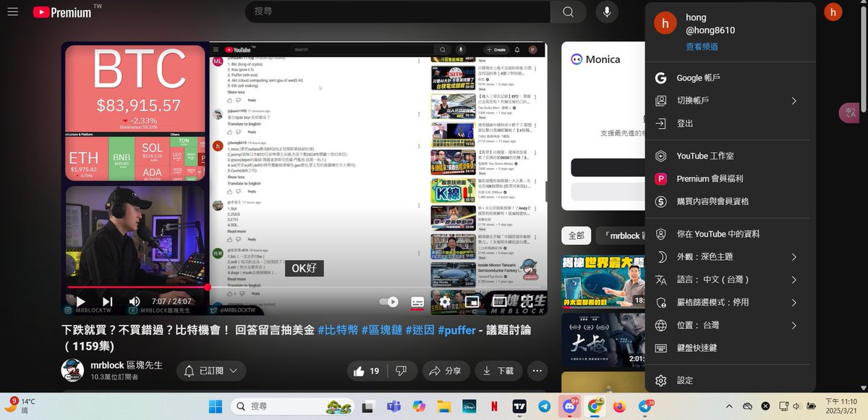
Task: Open weather widget showing 14°C
Action: pyautogui.click(x=20, y=406)
